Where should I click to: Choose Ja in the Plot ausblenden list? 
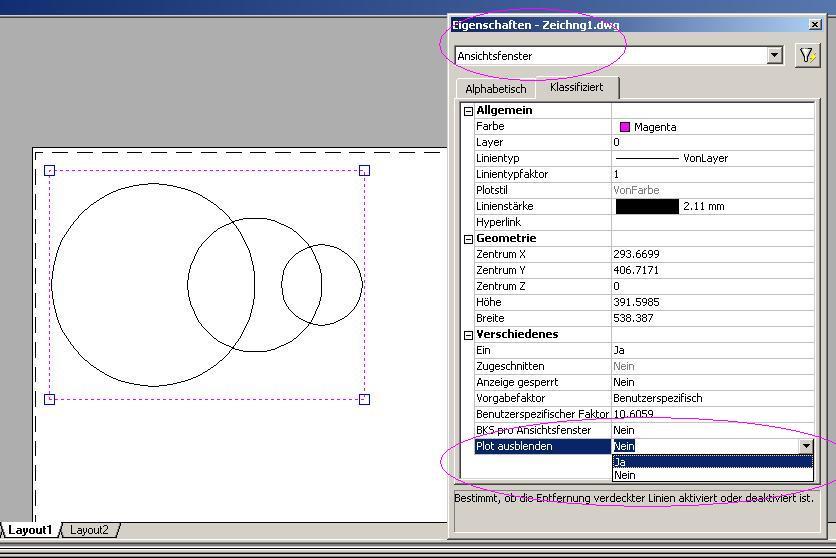pos(713,462)
